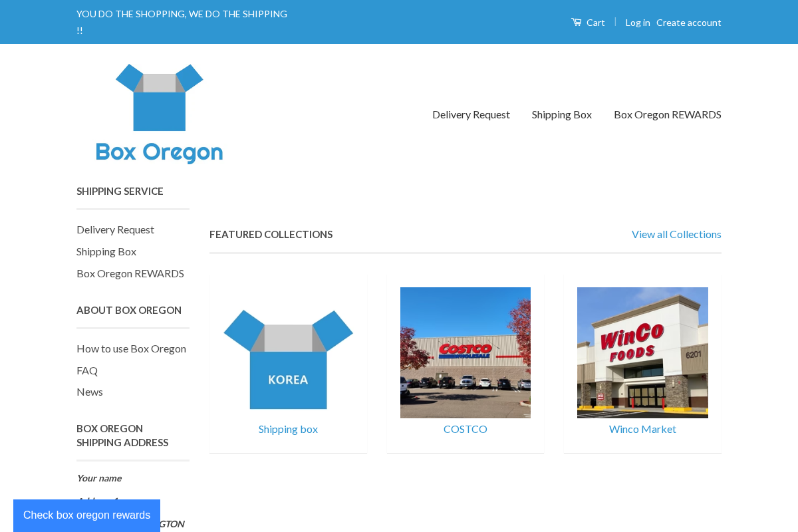Open the Shipping box collection link
This screenshot has width=798, height=532.
288,429
